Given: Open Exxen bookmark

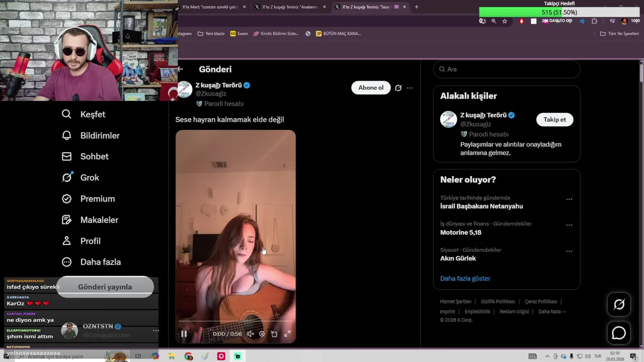Looking at the screenshot, I should tap(239, 34).
